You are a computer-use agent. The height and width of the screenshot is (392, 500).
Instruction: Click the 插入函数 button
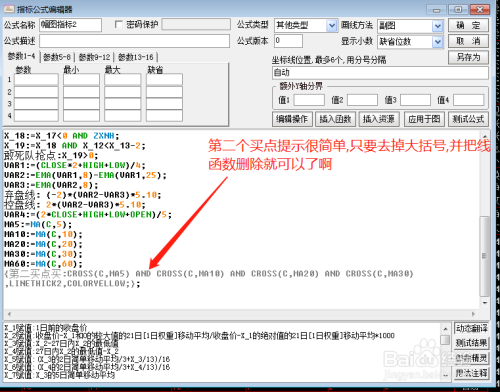(x=335, y=119)
